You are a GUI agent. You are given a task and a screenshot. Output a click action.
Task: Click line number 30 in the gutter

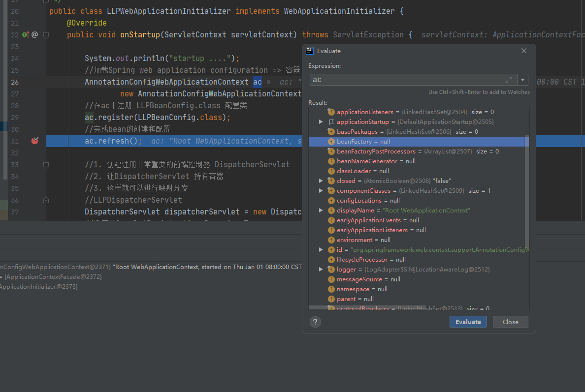click(15, 129)
